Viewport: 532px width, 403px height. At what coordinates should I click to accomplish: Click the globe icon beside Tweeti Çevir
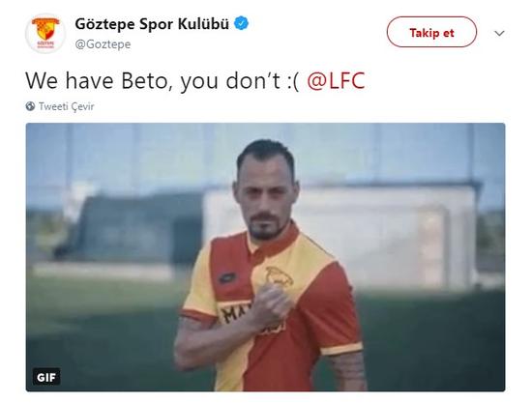(x=30, y=106)
